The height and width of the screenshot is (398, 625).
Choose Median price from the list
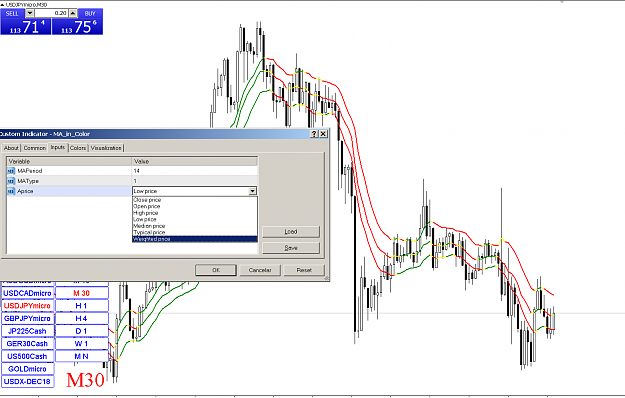pyautogui.click(x=195, y=226)
